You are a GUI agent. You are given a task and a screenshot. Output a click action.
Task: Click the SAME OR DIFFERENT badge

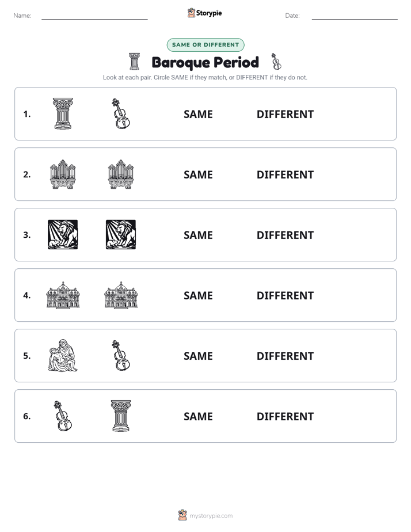(205, 45)
